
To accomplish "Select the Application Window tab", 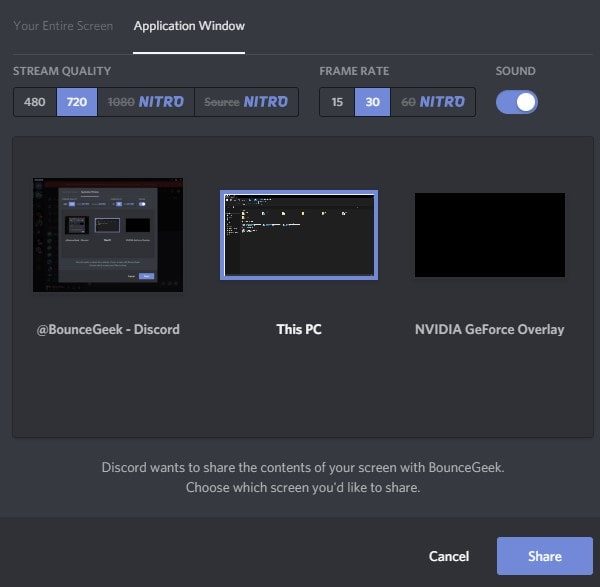I will (x=189, y=26).
